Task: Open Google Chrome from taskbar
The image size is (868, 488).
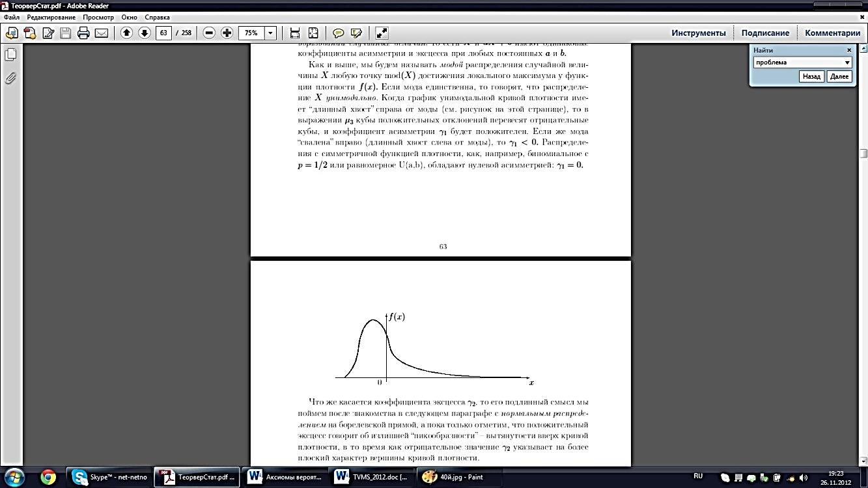Action: pyautogui.click(x=48, y=477)
